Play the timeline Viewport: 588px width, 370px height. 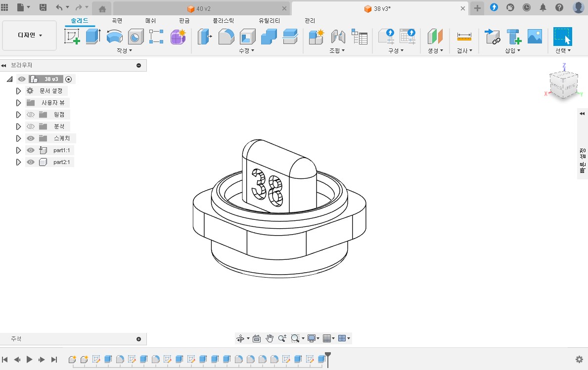click(x=29, y=360)
